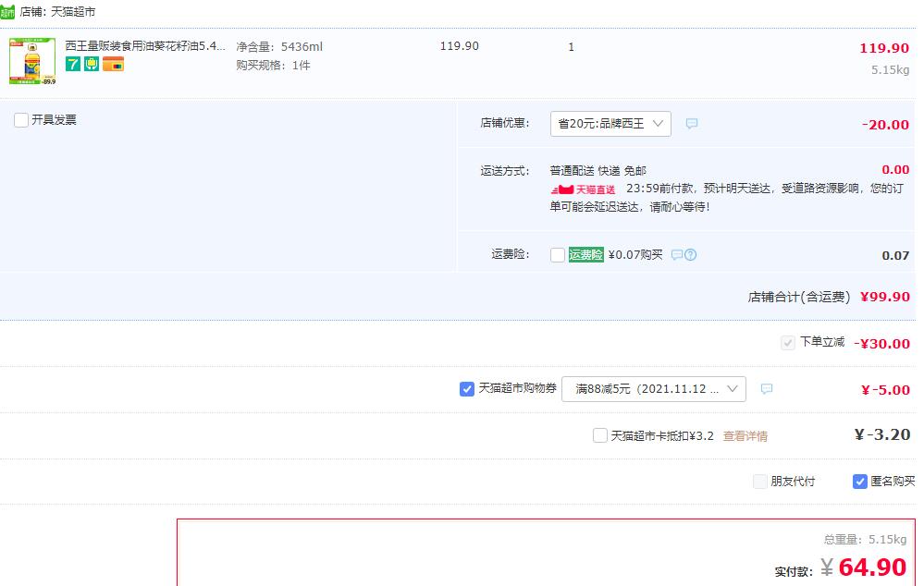
Task: Click the 店铺优惠: label
Action: [505, 123]
